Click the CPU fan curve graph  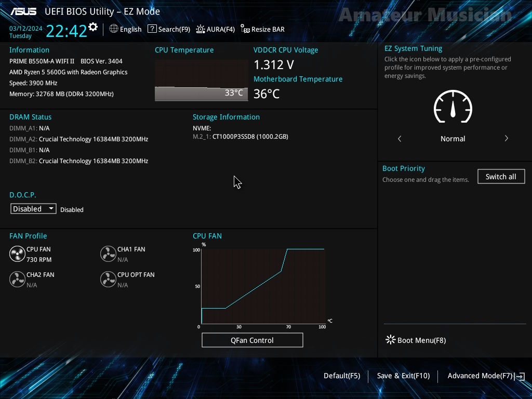[263, 286]
